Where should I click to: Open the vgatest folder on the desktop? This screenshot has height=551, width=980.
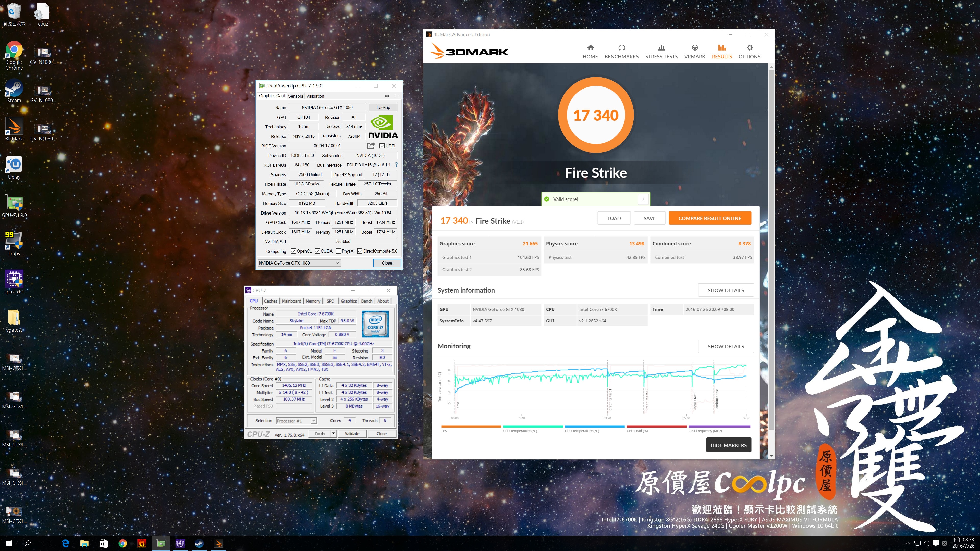14,320
